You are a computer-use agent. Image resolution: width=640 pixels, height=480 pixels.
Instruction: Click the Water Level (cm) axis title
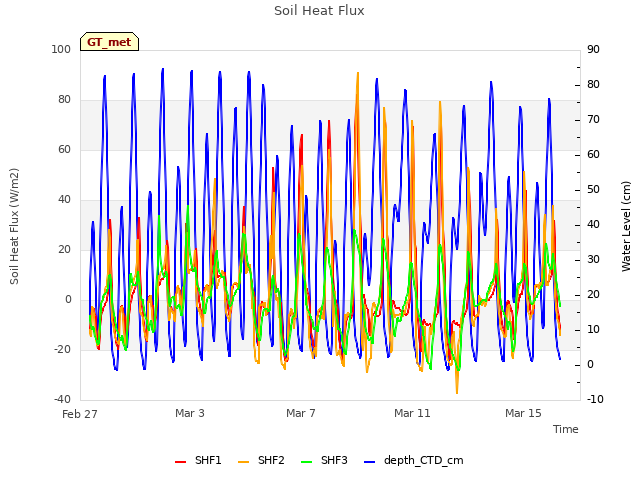click(x=626, y=227)
